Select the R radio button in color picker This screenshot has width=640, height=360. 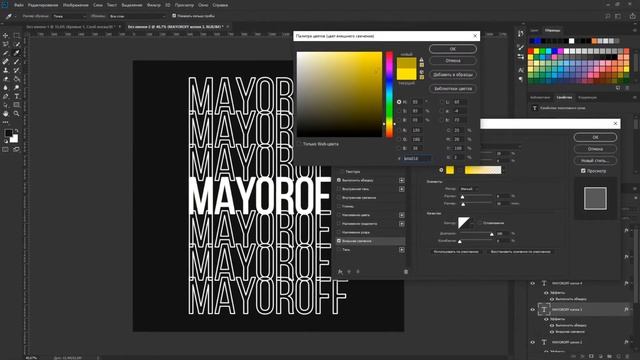[x=399, y=130]
